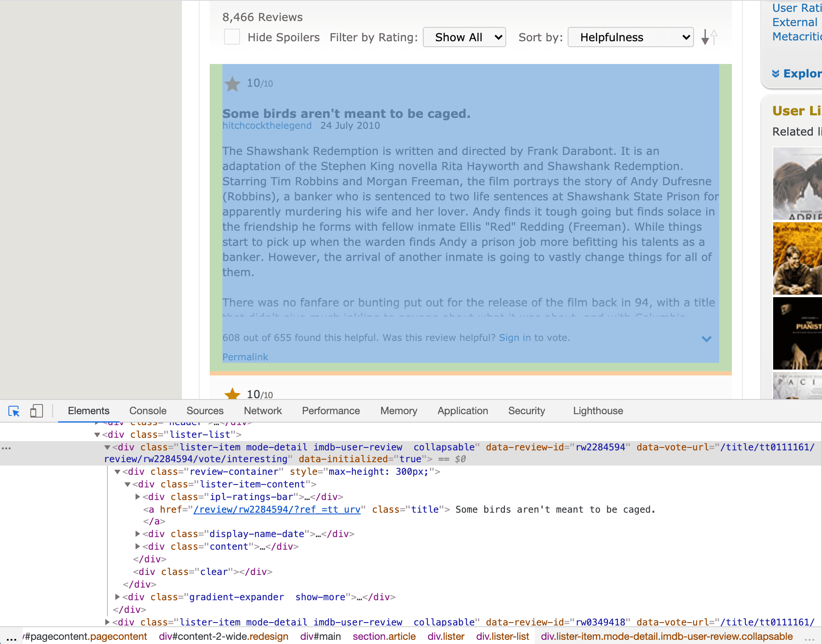Click the Explore more double-chevron icon
Screen dimensions: 822x644
(x=776, y=74)
